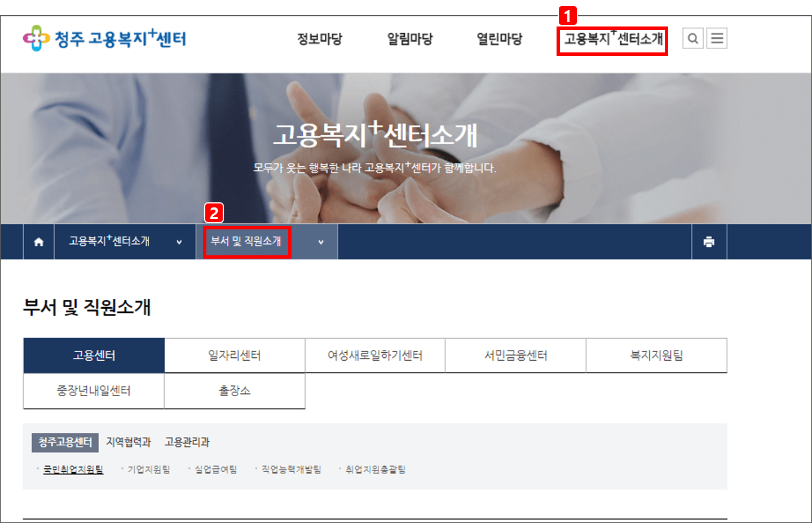The width and height of the screenshot is (812, 523).
Task: Open the hamburger menu
Action: click(x=717, y=38)
